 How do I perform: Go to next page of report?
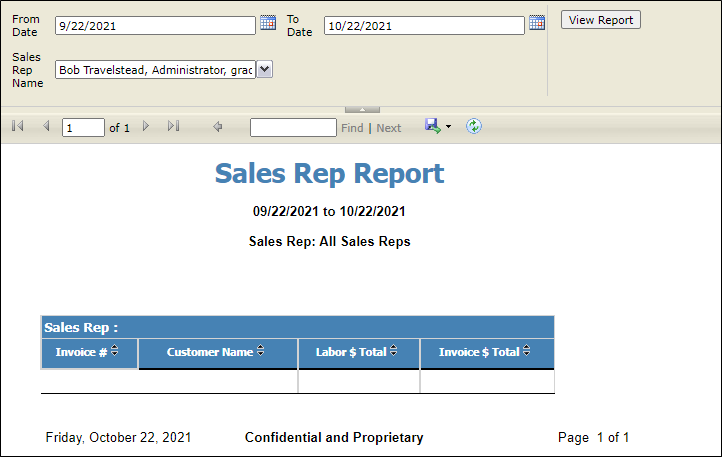[x=146, y=127]
